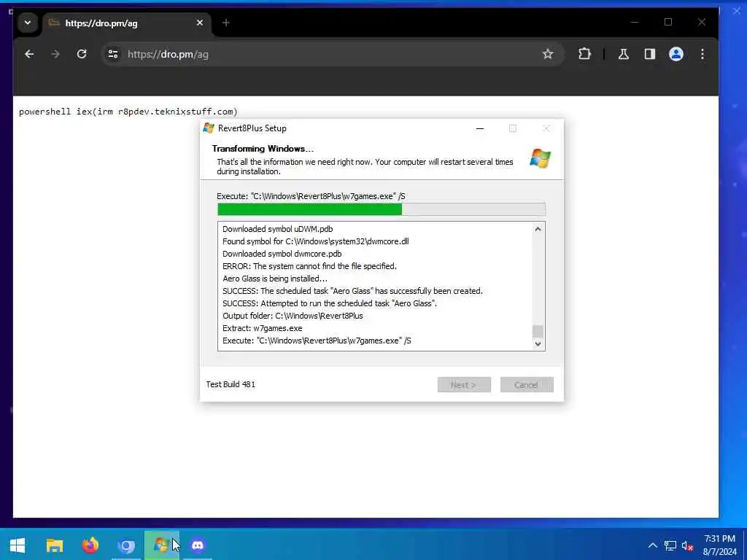Toggle the browser side panel

click(650, 54)
